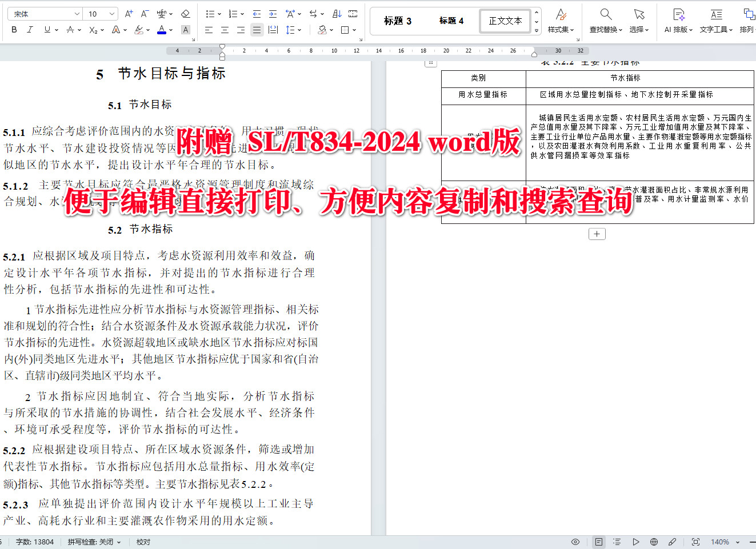
Task: Open line spacing options
Action: [290, 30]
